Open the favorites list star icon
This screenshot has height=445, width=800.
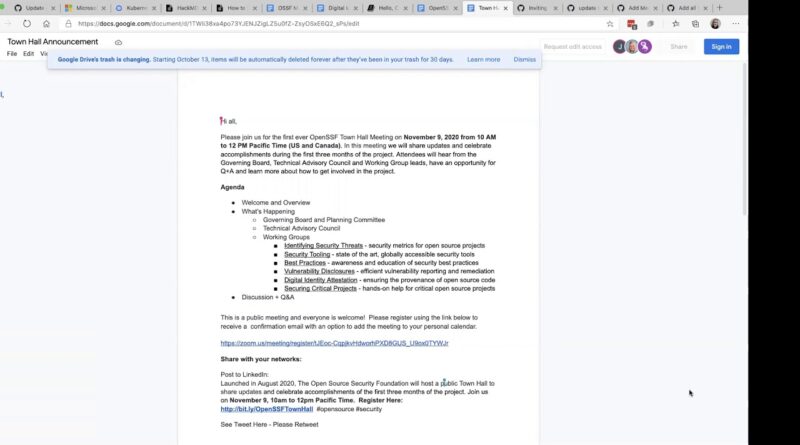point(676,23)
